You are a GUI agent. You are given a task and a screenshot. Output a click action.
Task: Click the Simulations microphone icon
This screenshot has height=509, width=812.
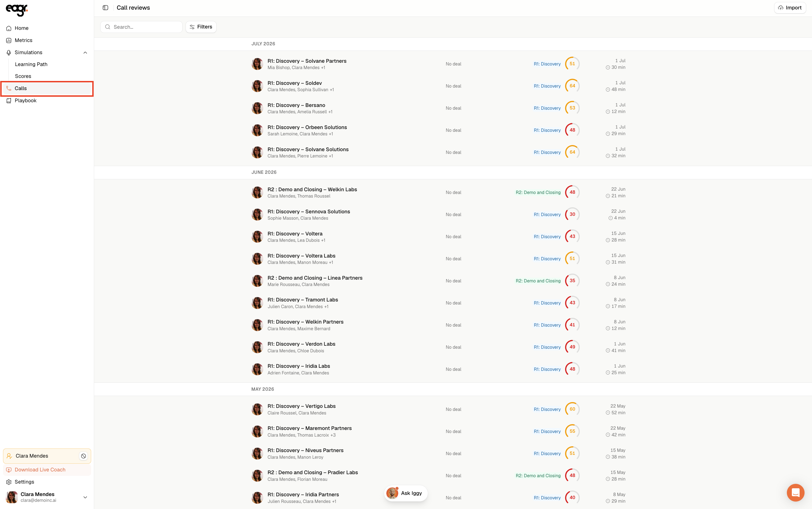click(x=9, y=53)
